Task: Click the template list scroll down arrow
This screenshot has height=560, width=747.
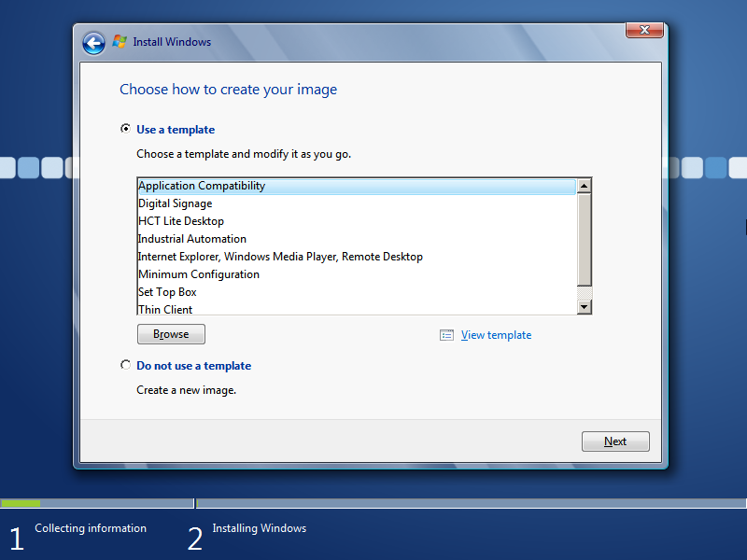Action: click(585, 307)
